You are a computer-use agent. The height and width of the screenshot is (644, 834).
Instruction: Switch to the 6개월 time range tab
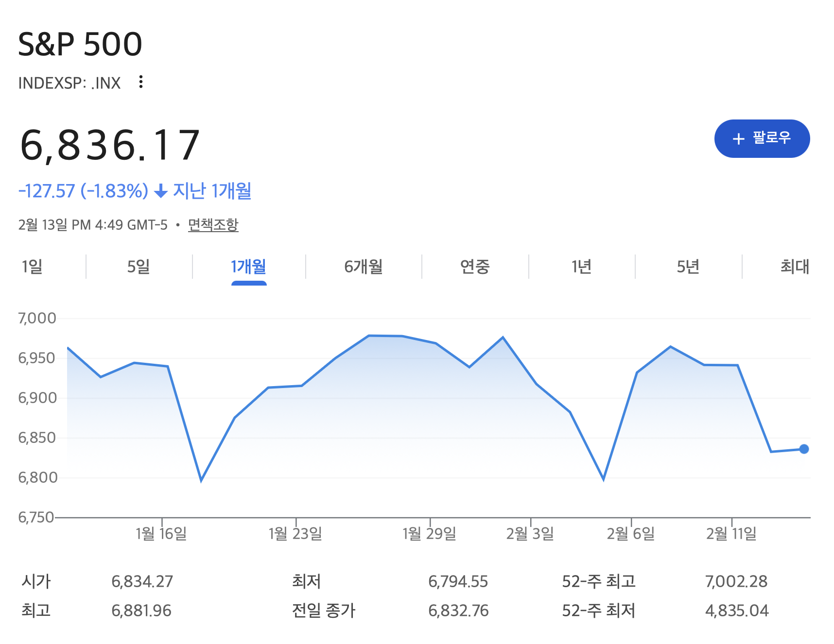tap(363, 267)
